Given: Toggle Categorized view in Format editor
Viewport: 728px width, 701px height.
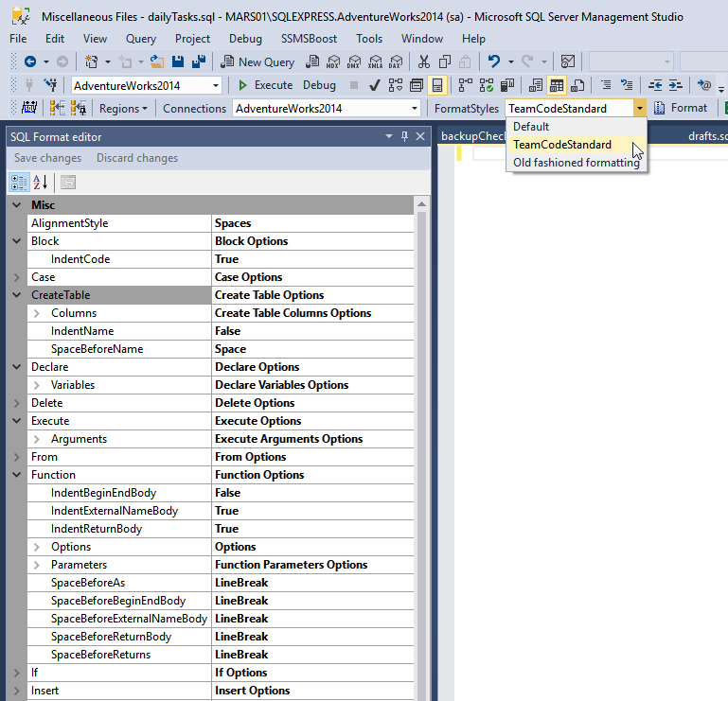Looking at the screenshot, I should pos(19,183).
